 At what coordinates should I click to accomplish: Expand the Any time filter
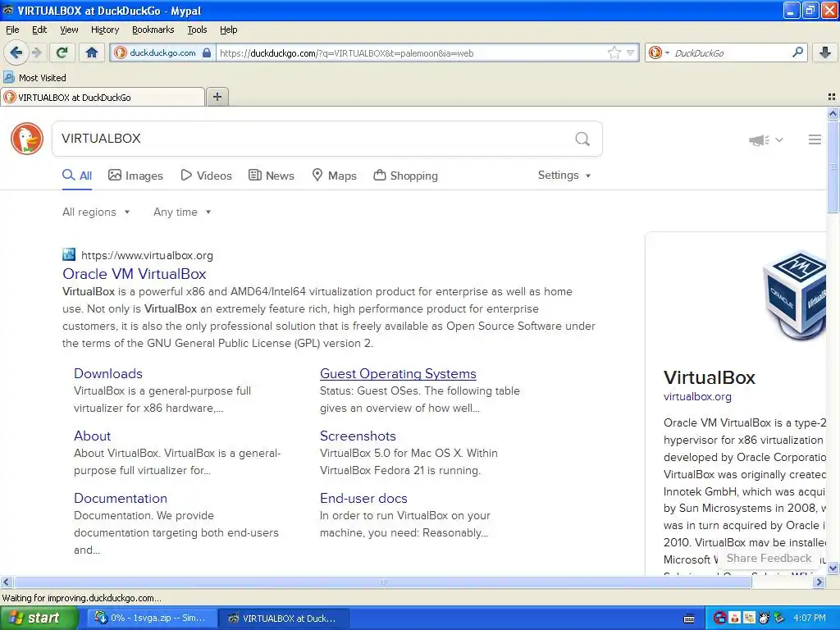click(x=182, y=212)
